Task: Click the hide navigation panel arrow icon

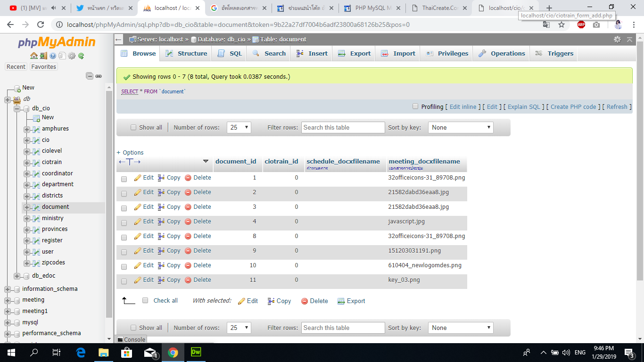Action: click(x=119, y=40)
